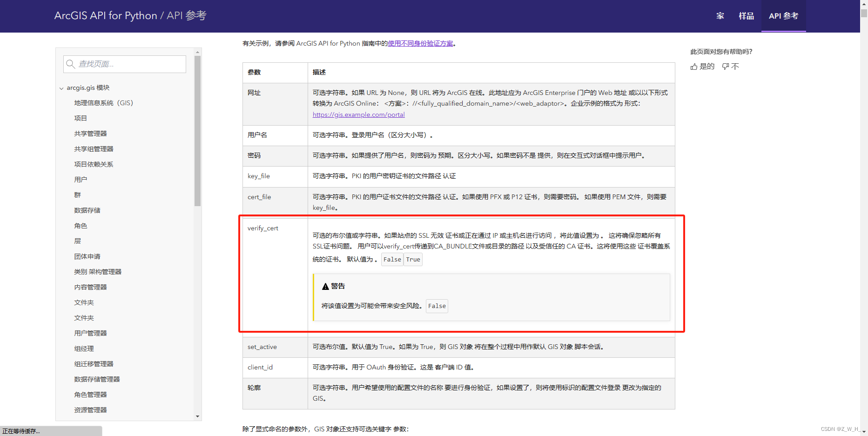Click the magnifier icon in the search box
Screen dimensions: 868x436
coord(71,64)
